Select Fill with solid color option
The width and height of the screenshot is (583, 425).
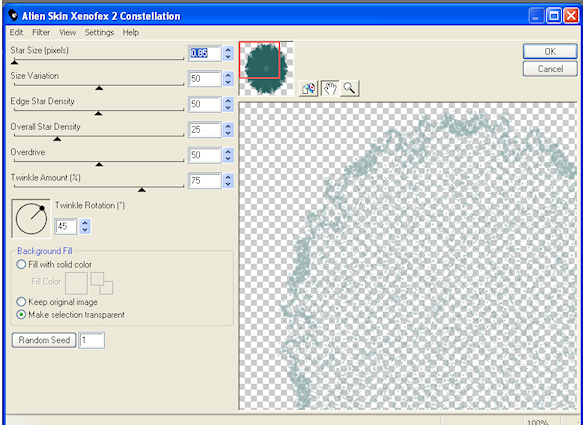point(21,264)
